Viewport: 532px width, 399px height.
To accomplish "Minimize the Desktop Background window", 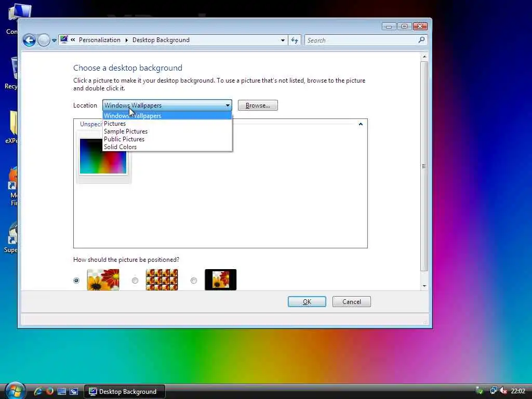I will pos(389,26).
